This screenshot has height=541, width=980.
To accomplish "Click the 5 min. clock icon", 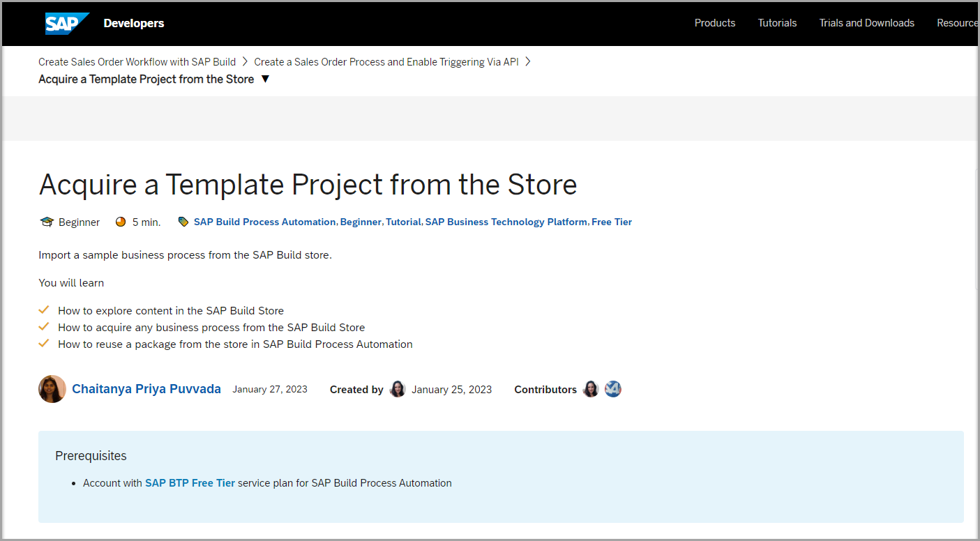I will [x=121, y=222].
